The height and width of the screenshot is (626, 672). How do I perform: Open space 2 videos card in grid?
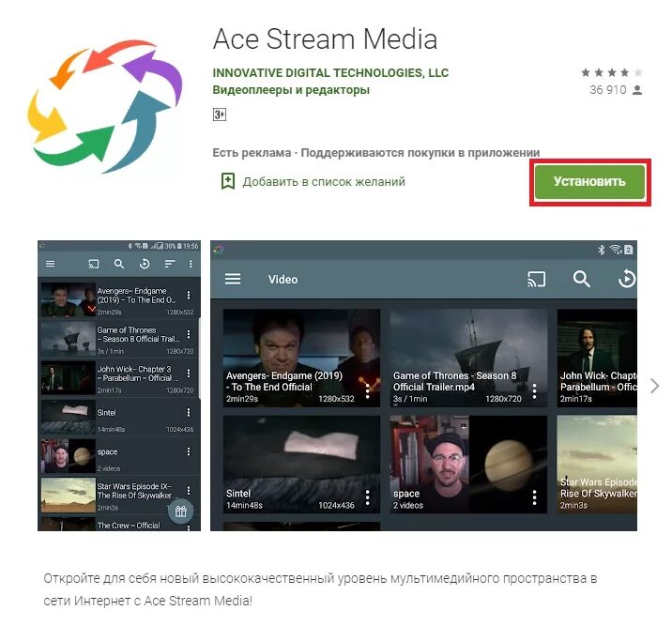(x=468, y=464)
